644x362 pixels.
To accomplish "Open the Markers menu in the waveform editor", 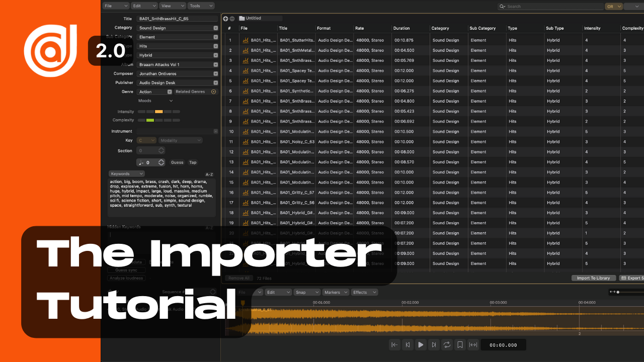I will click(336, 292).
